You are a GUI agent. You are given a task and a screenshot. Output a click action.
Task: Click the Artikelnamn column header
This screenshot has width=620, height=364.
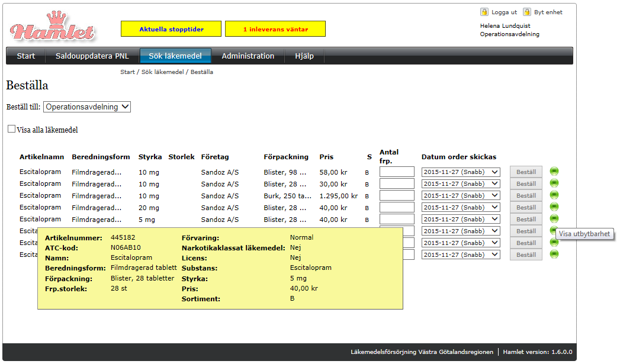pyautogui.click(x=41, y=157)
